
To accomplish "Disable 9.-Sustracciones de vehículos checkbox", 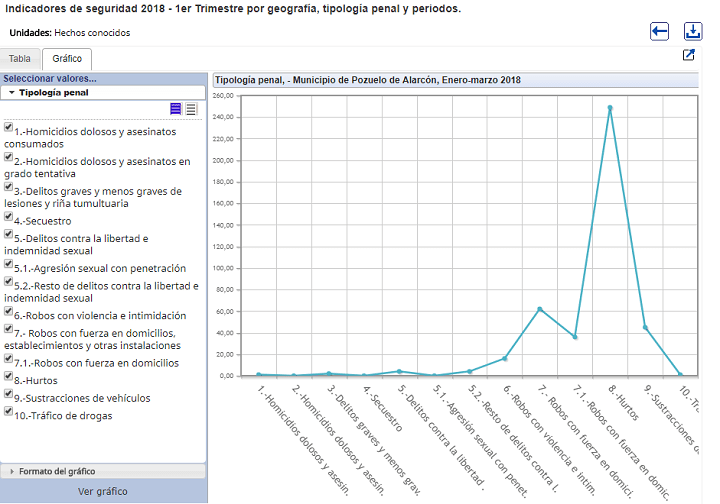I will pyautogui.click(x=8, y=393).
